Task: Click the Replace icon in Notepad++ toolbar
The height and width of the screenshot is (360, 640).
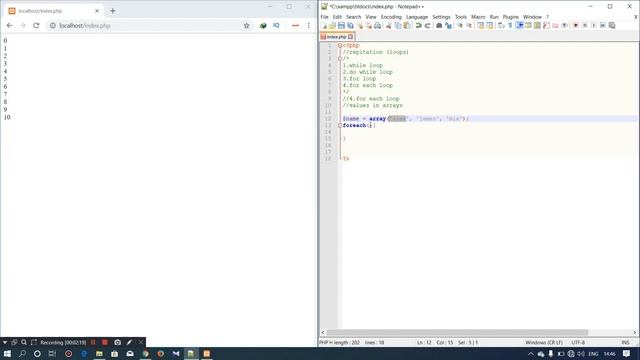Action: click(x=449, y=26)
